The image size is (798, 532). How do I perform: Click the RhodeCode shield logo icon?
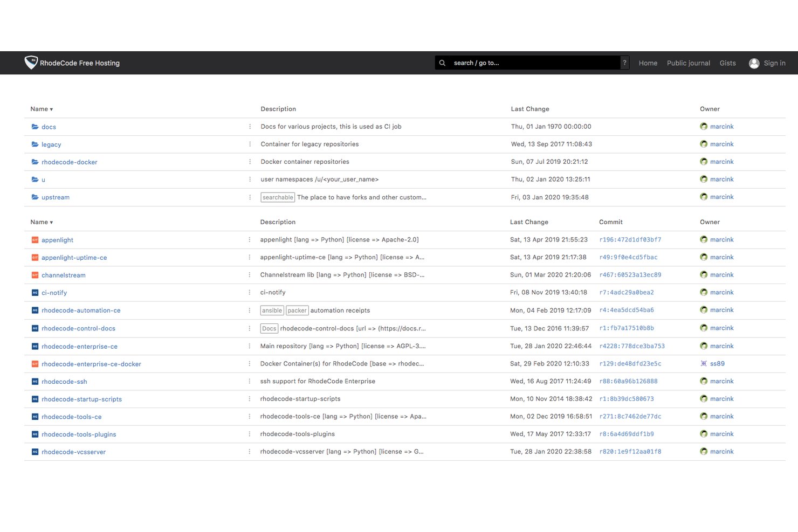[31, 63]
